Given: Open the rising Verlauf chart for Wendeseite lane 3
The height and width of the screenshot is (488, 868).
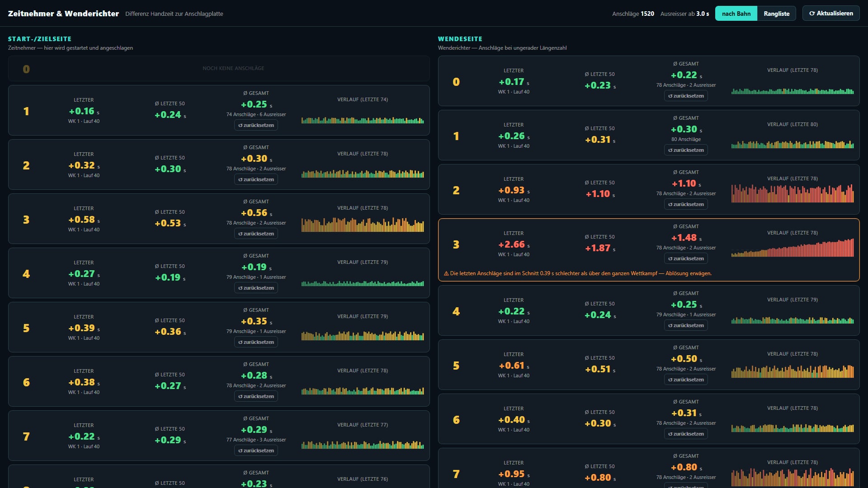Looking at the screenshot, I should [x=793, y=248].
